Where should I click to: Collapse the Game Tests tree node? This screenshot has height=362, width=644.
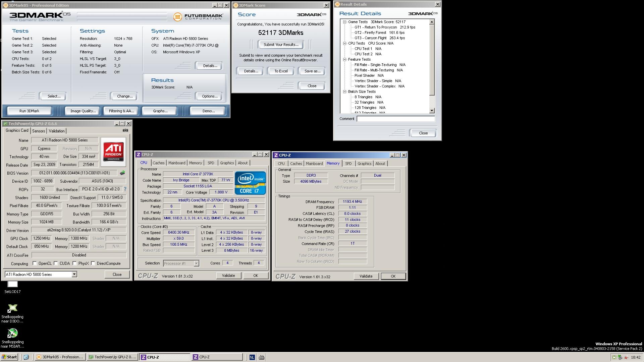pos(344,22)
